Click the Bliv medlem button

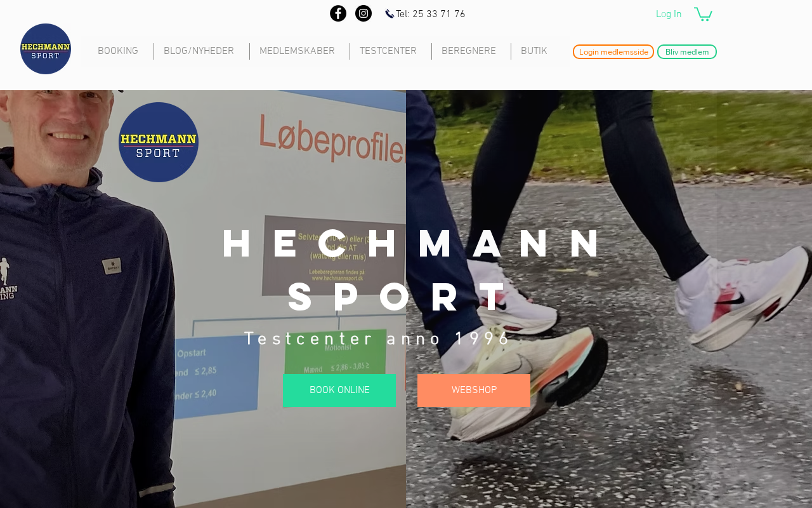tap(687, 52)
